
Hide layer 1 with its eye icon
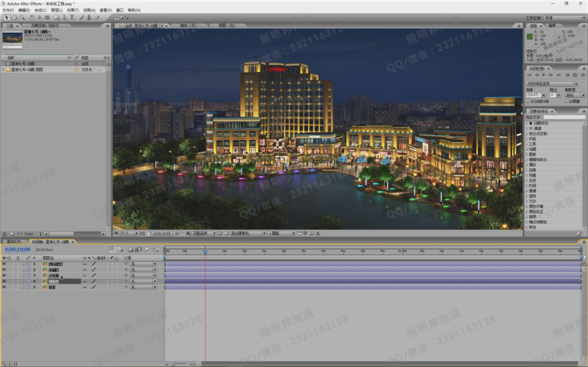point(4,264)
